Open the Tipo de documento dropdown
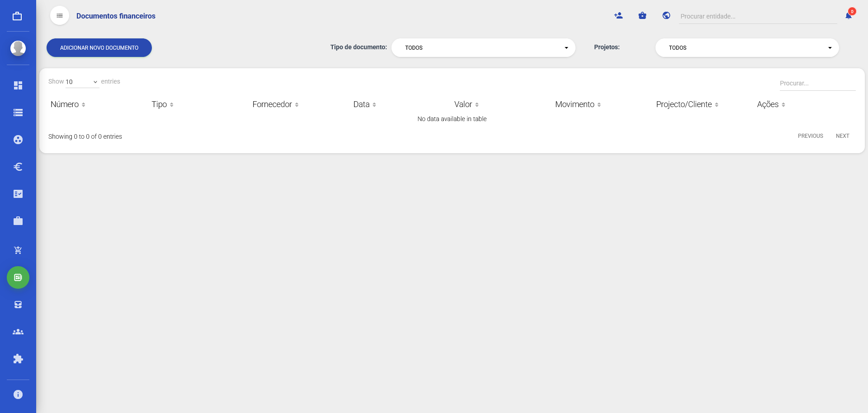Viewport: 868px width, 413px height. pyautogui.click(x=483, y=48)
